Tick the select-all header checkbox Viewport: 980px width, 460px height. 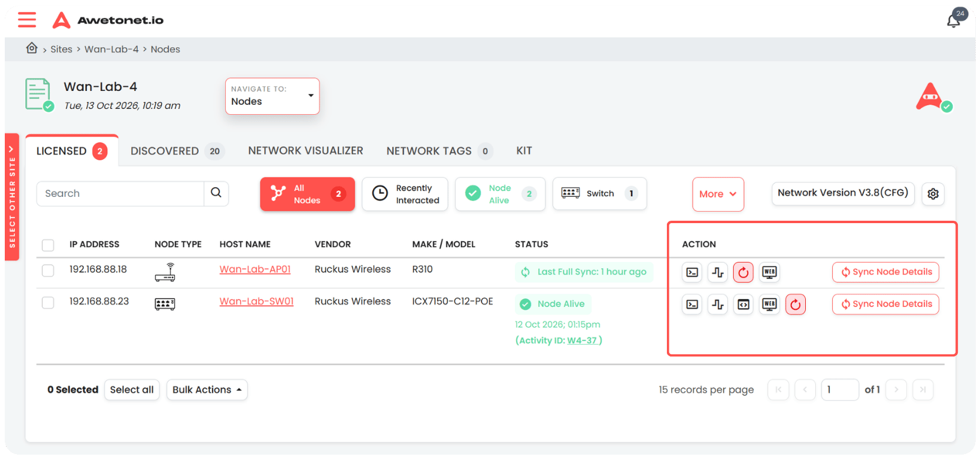[x=48, y=245]
